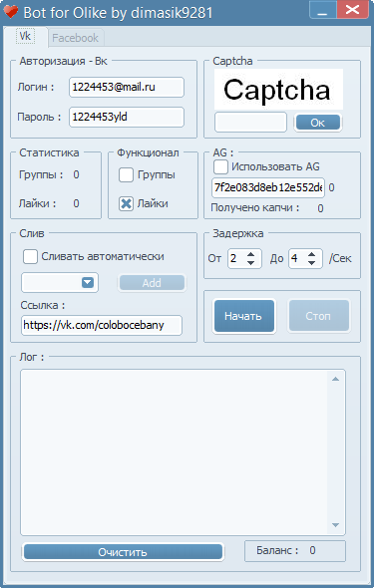Click the Баланс value display

(x=312, y=550)
